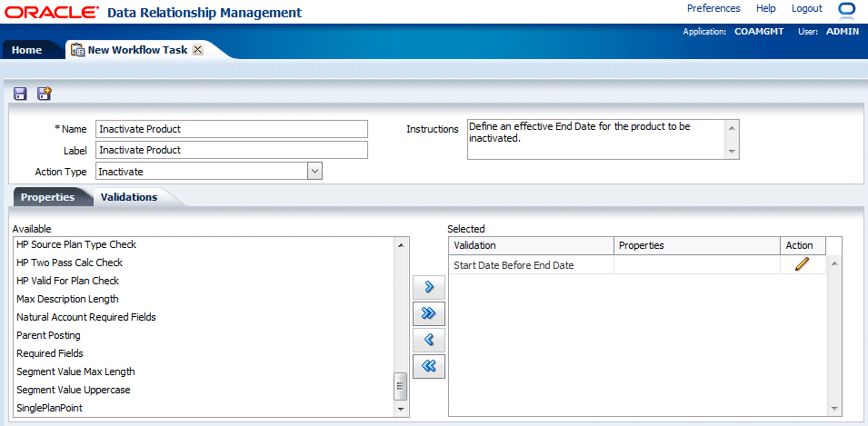Click into the Instructions text area
The height and width of the screenshot is (426, 868).
595,139
